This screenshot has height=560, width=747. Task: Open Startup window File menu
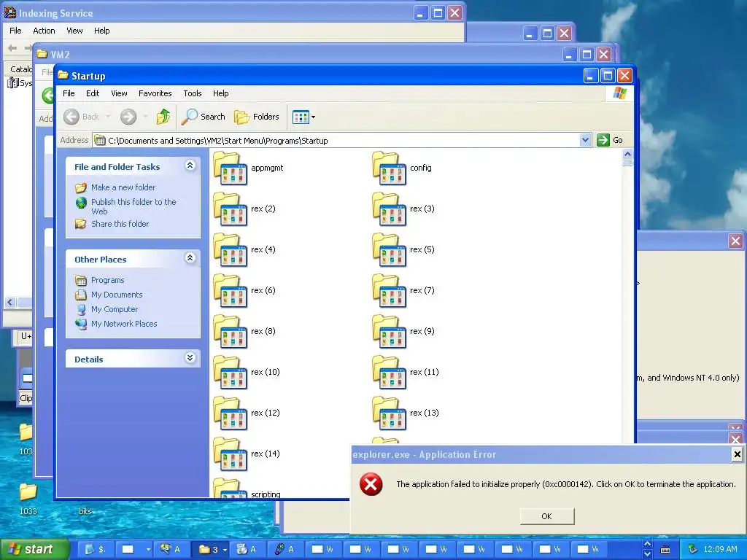tap(69, 93)
